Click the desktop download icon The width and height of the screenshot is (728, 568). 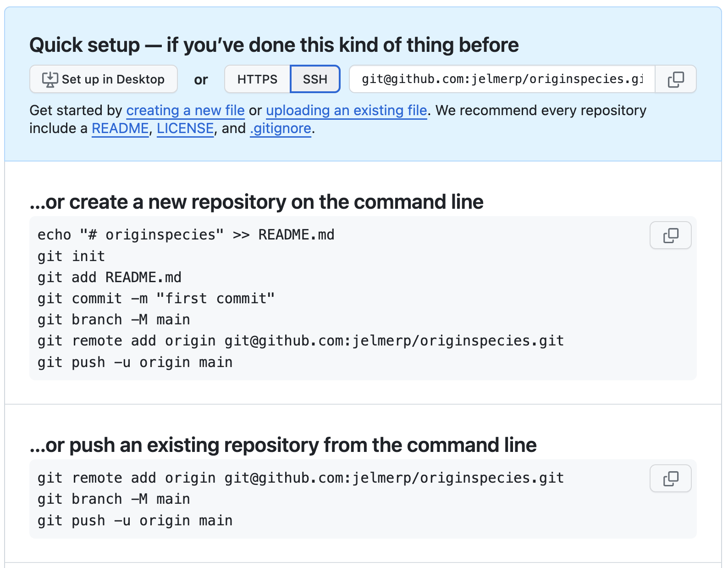(50, 79)
